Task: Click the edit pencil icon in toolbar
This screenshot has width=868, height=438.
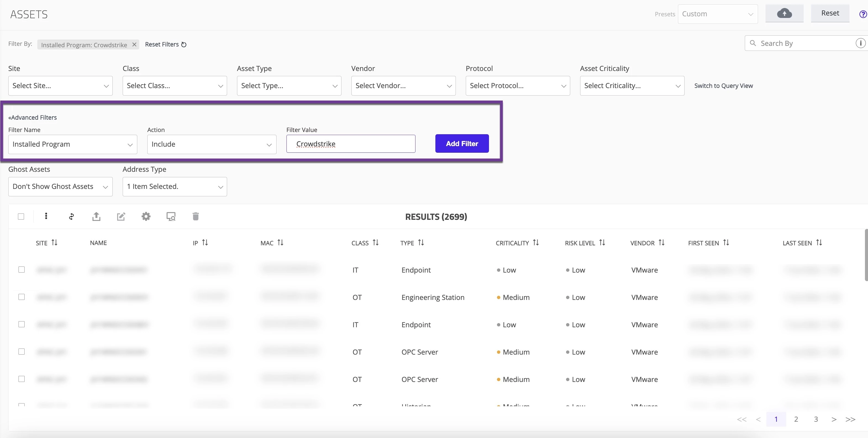Action: tap(121, 216)
